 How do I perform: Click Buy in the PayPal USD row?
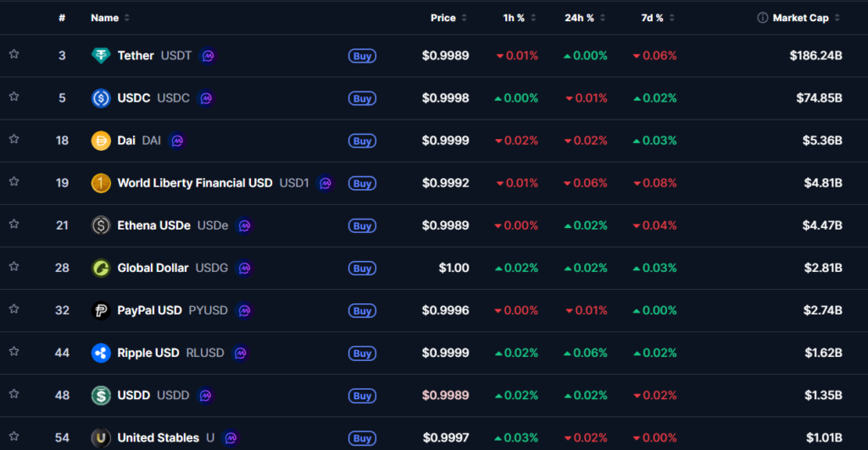362,311
